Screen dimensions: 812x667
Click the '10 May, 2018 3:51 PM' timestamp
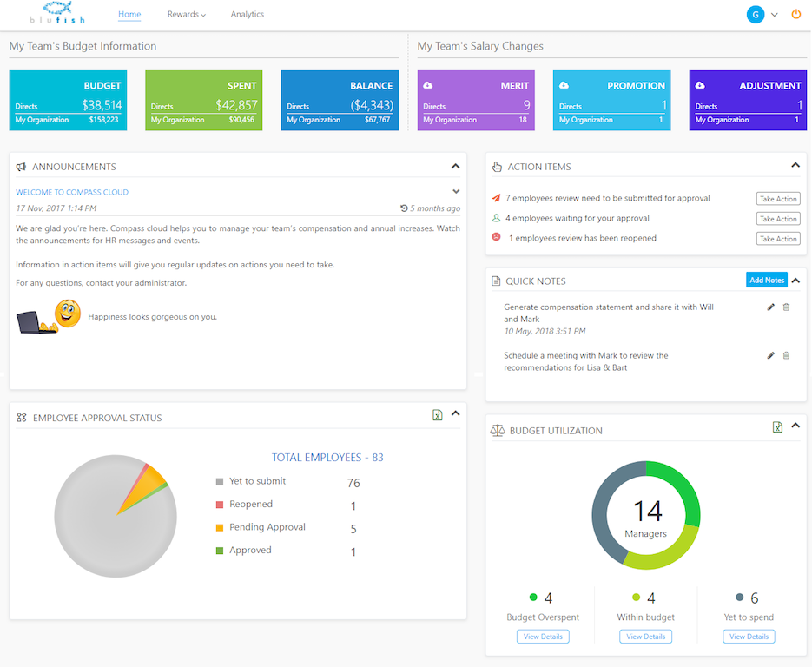pos(545,331)
